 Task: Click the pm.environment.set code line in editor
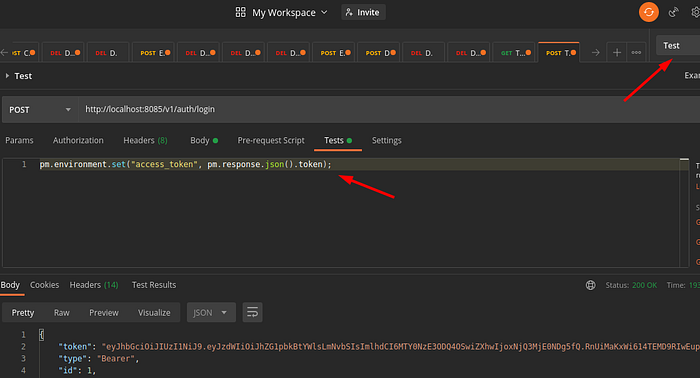(185, 164)
